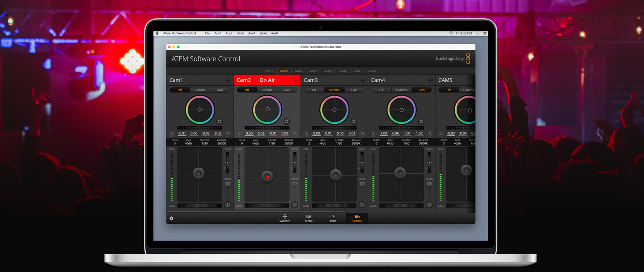Image resolution: width=644 pixels, height=272 pixels.
Task: Open the Cam3 color settings menu icon
Action: coord(306,134)
